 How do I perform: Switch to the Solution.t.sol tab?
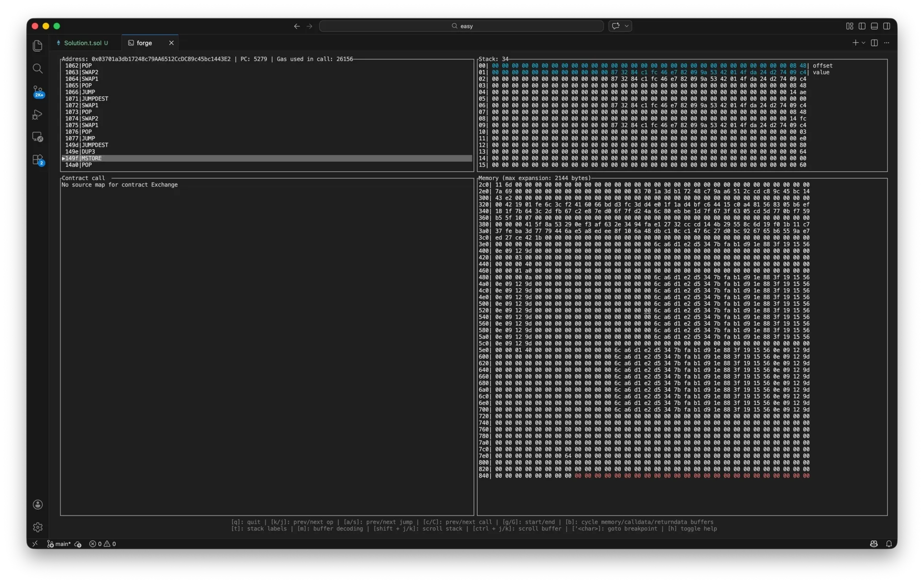82,43
